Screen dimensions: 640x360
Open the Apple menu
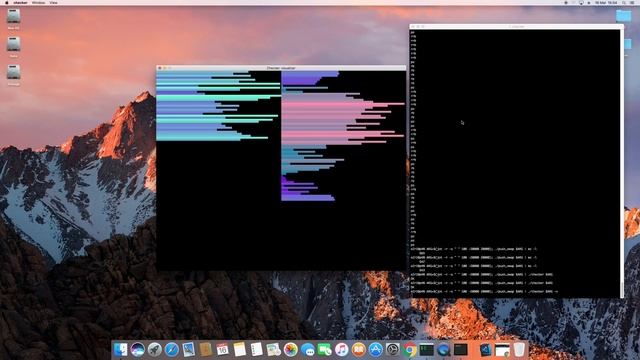[x=6, y=2]
